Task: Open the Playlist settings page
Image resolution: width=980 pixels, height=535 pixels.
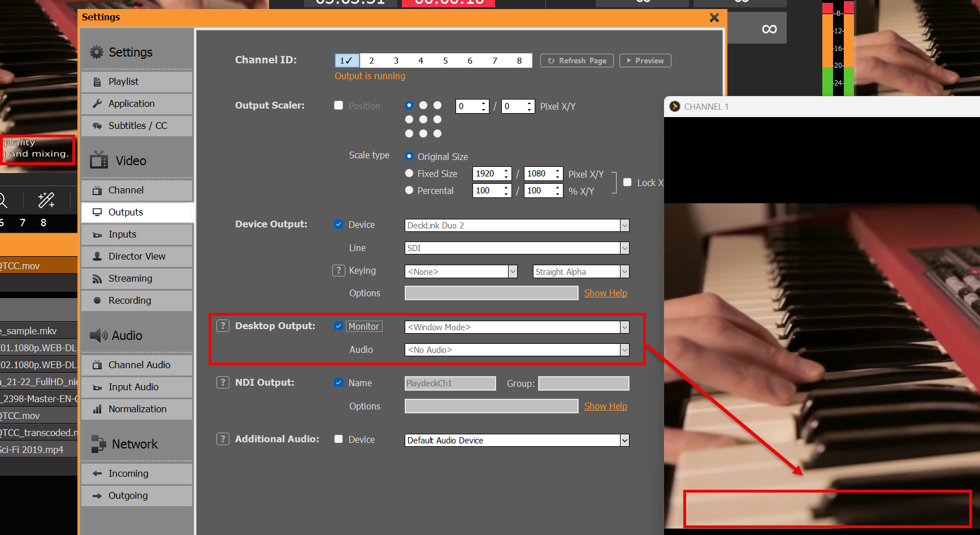Action: [x=137, y=81]
